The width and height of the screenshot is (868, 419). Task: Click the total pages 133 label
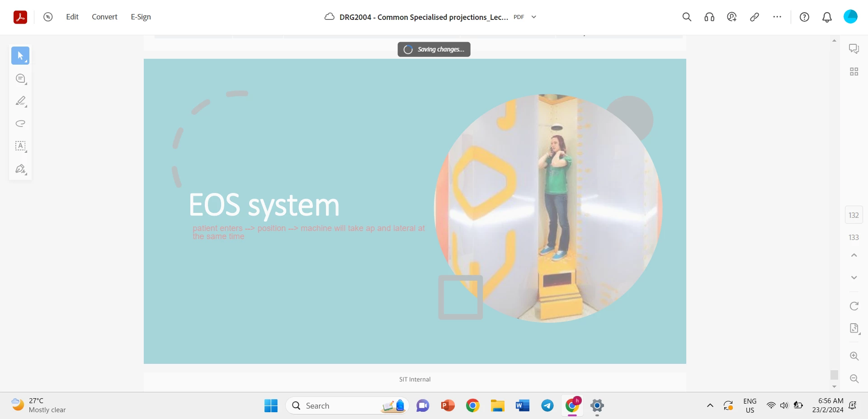[854, 237]
